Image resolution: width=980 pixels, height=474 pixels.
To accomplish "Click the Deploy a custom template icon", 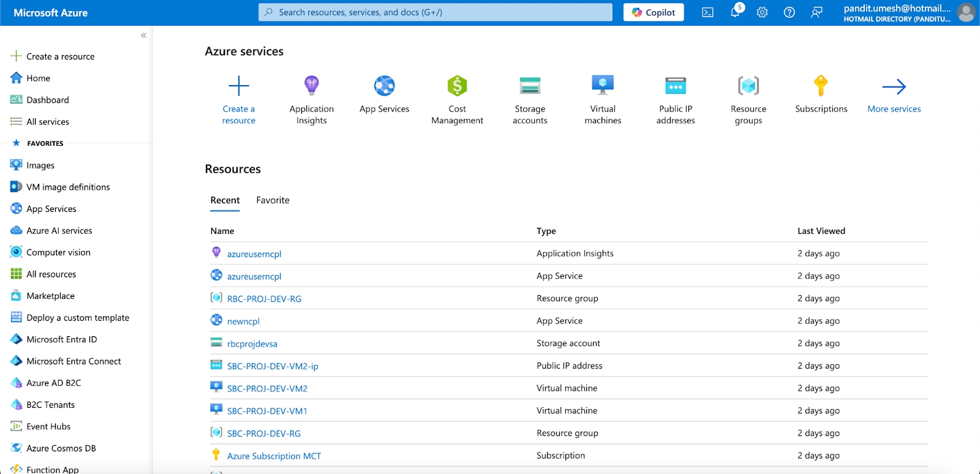I will pyautogui.click(x=17, y=317).
